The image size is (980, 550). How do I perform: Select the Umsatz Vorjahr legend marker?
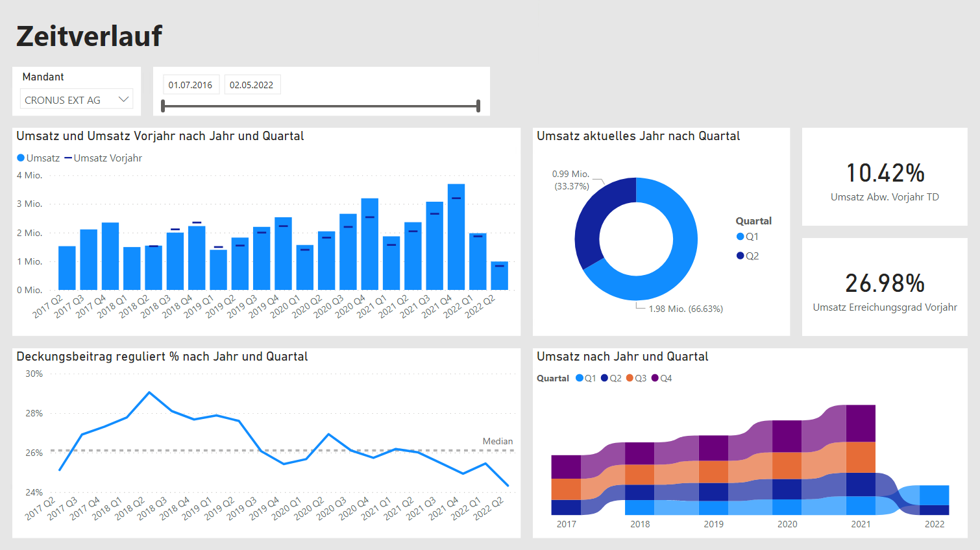67,158
